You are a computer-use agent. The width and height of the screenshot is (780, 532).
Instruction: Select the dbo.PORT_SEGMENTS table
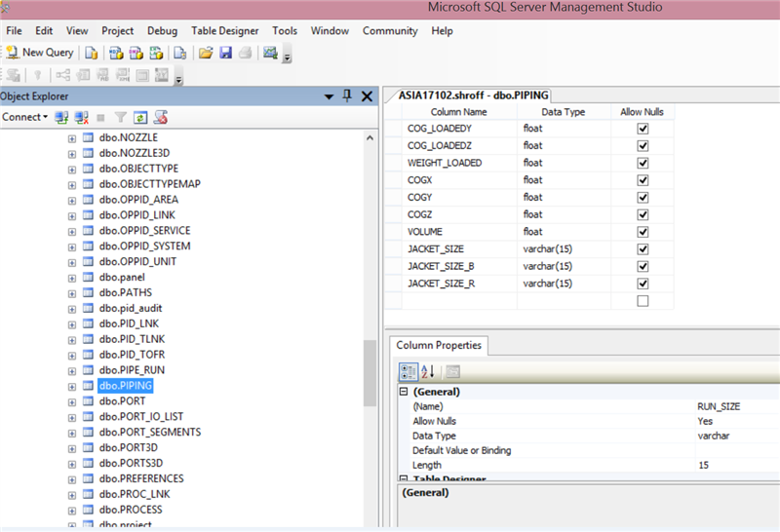[x=150, y=432]
